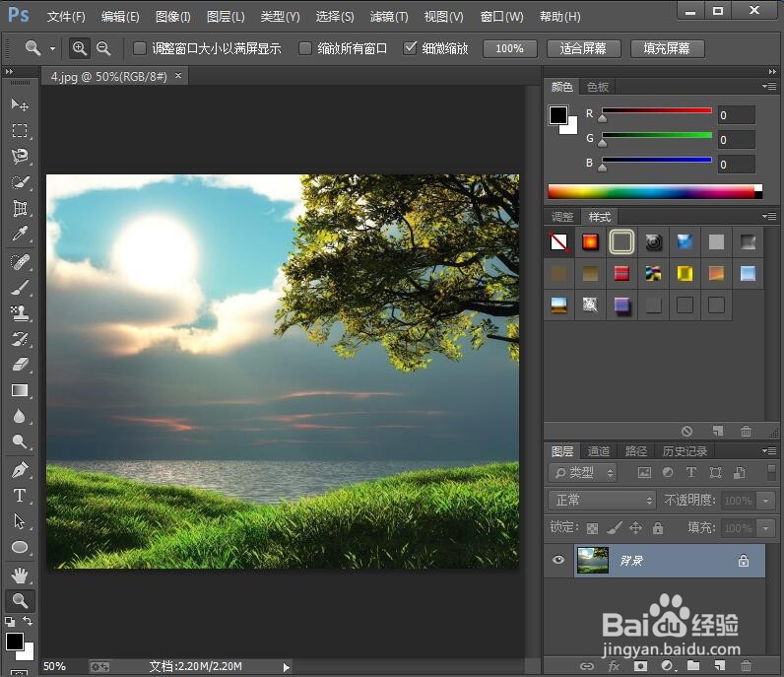The width and height of the screenshot is (784, 677).
Task: Select the Brush tool
Action: click(20, 288)
